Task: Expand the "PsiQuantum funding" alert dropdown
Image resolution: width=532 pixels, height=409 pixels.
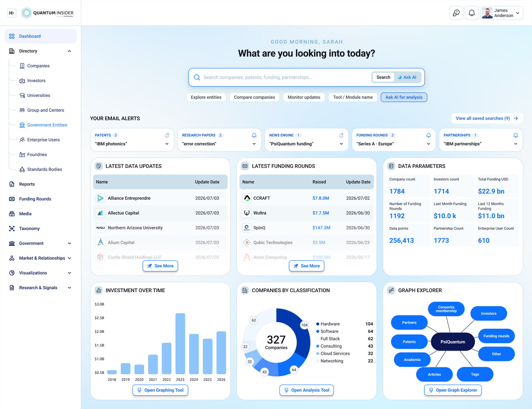Action: click(341, 144)
